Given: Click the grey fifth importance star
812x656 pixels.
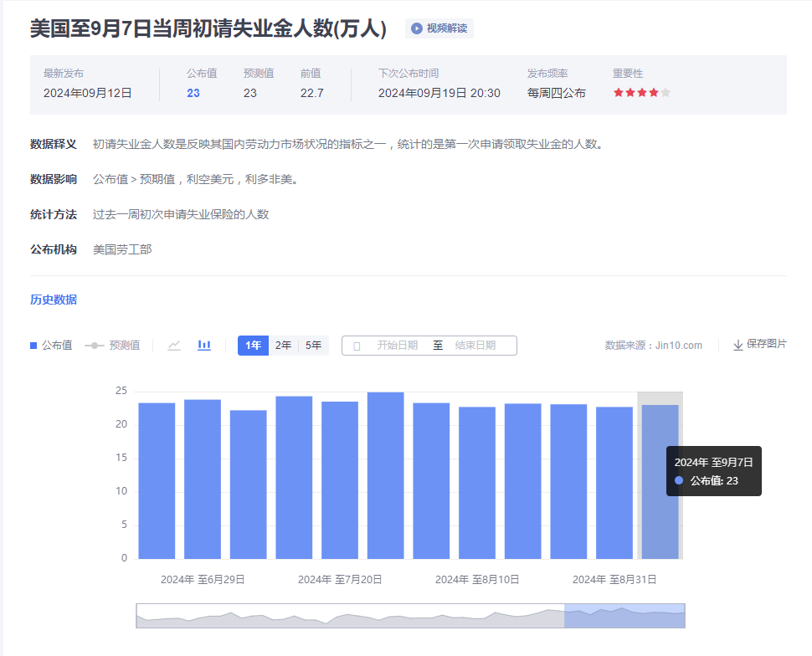Looking at the screenshot, I should point(666,93).
